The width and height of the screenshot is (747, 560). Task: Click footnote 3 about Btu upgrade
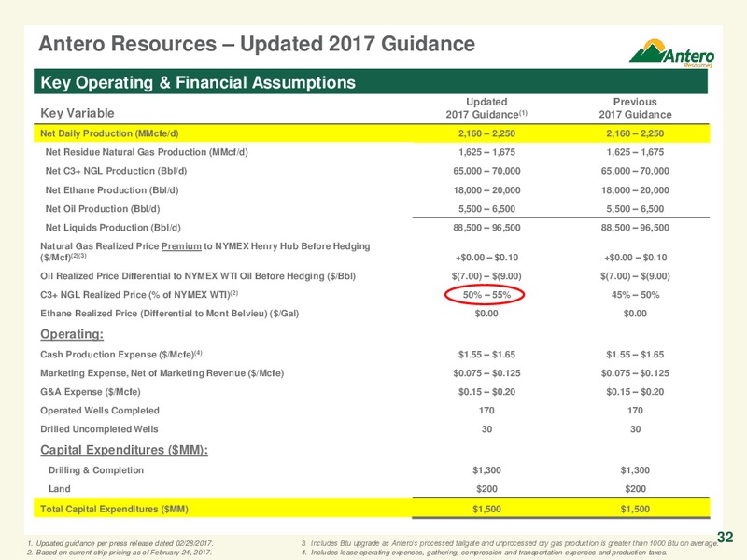(510, 543)
